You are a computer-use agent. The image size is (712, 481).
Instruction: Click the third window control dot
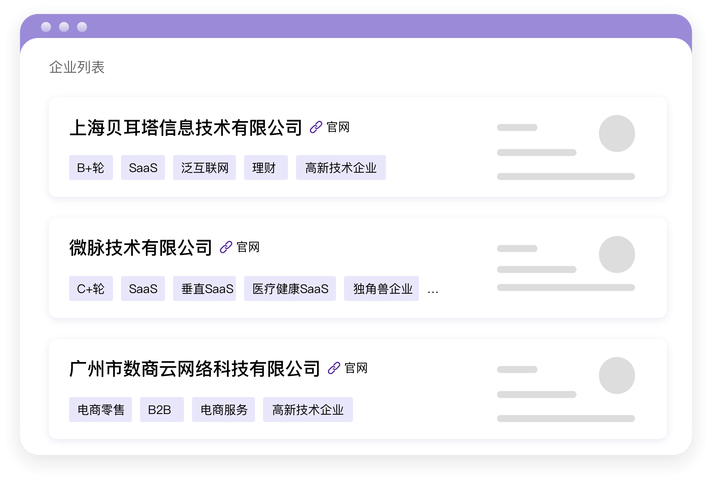pyautogui.click(x=82, y=27)
